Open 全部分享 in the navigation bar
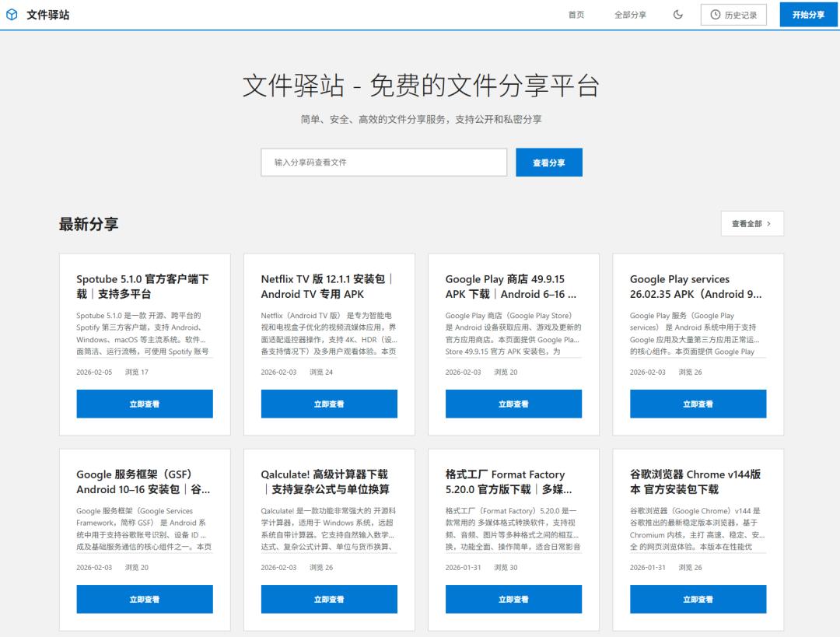This screenshot has height=637, width=840. (x=630, y=15)
